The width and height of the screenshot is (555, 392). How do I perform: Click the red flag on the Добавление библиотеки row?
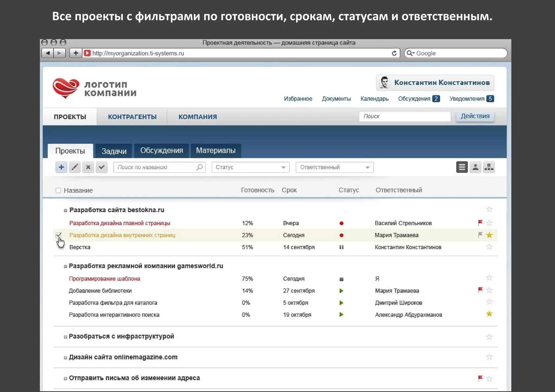pos(480,290)
